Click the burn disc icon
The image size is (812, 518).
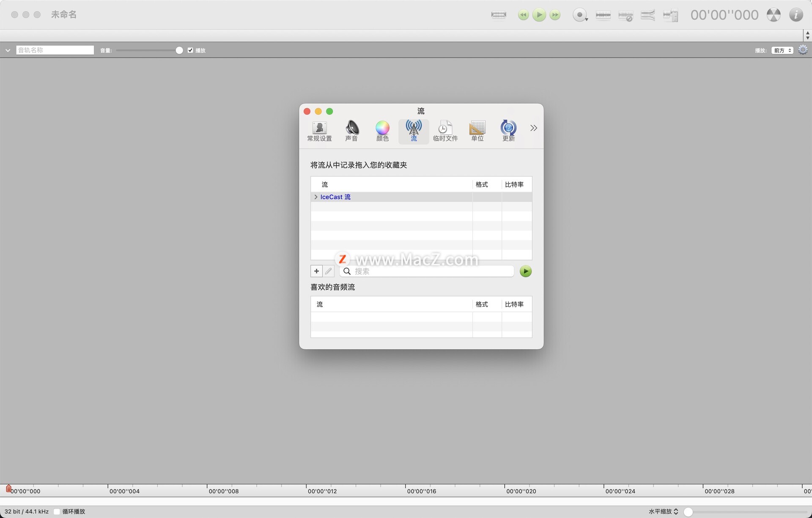[774, 15]
